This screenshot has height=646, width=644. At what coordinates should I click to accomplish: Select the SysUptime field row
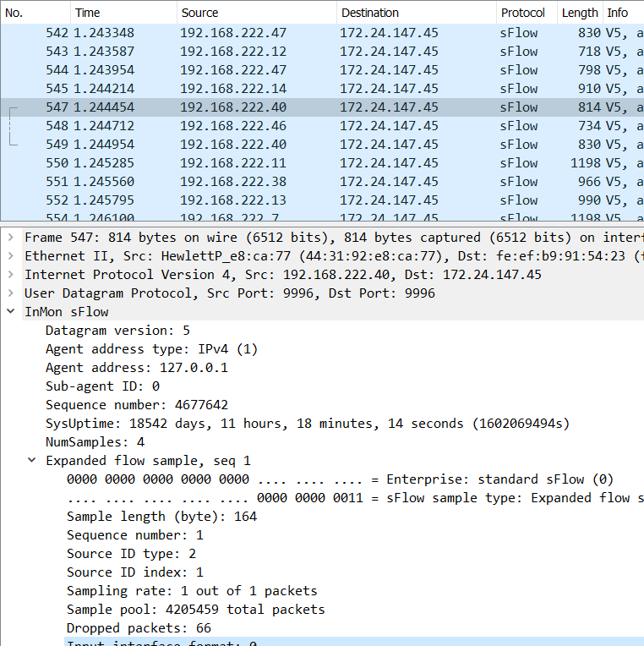[x=254, y=424]
